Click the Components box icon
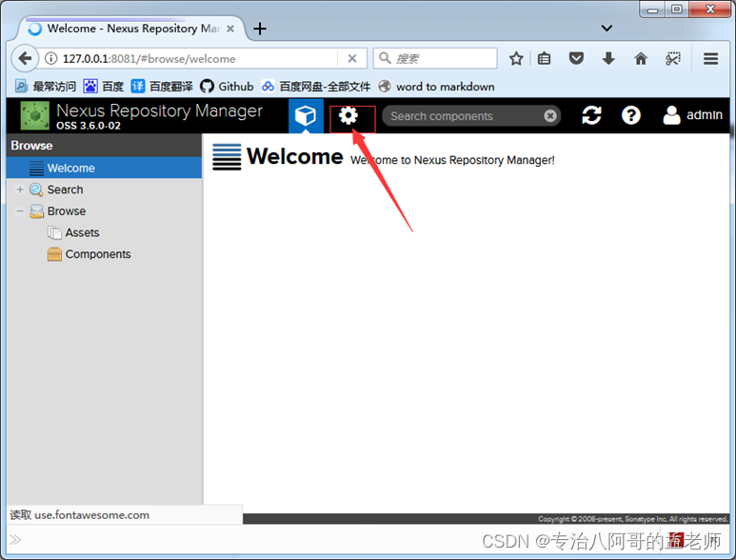The width and height of the screenshot is (736, 560). click(x=54, y=254)
